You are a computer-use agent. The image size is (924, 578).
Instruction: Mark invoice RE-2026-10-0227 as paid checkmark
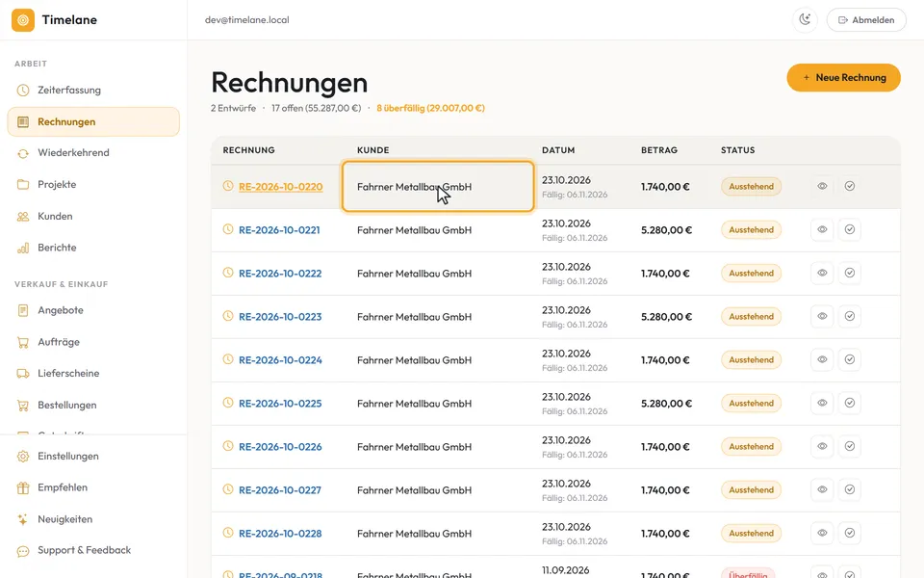point(850,489)
